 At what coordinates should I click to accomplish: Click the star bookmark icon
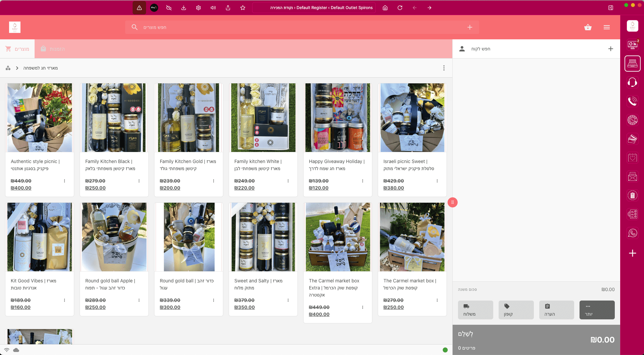(243, 8)
